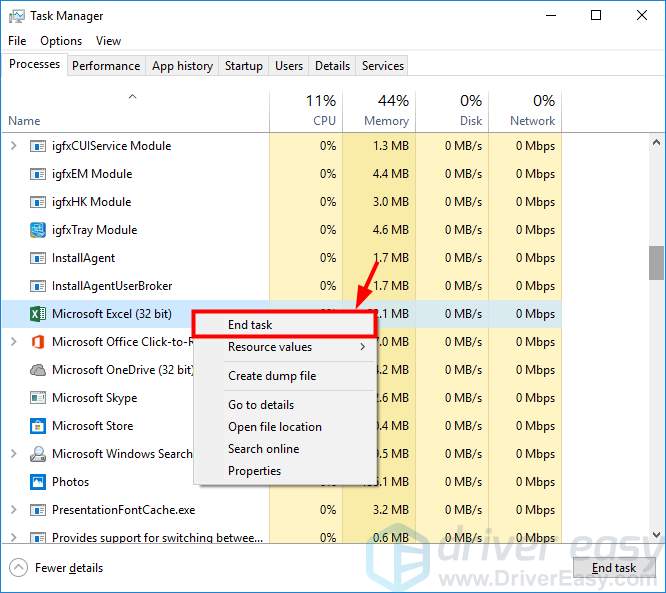Image resolution: width=666 pixels, height=593 pixels.
Task: Click the End task button at bottom right
Action: tap(614, 568)
